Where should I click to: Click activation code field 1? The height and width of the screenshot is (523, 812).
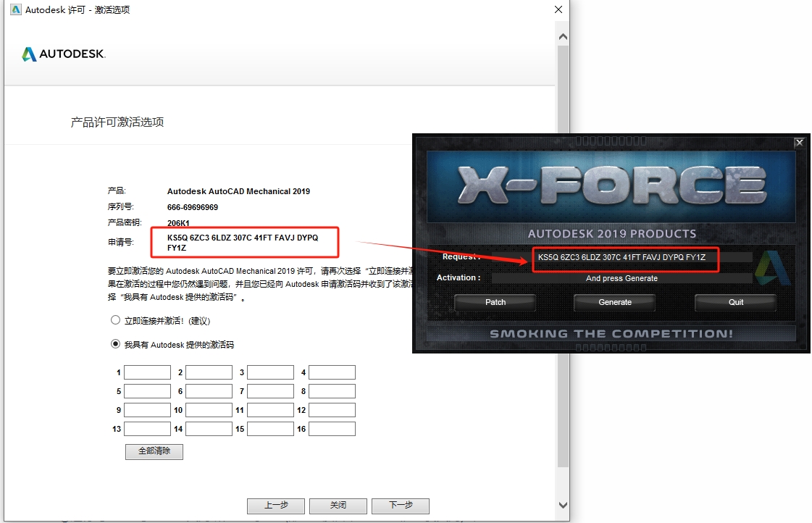pos(148,372)
